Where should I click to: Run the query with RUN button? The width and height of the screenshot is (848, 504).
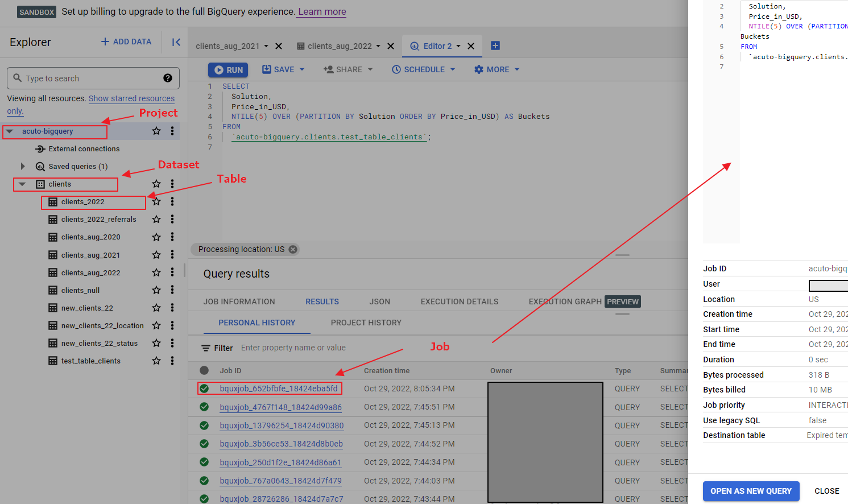click(x=228, y=70)
